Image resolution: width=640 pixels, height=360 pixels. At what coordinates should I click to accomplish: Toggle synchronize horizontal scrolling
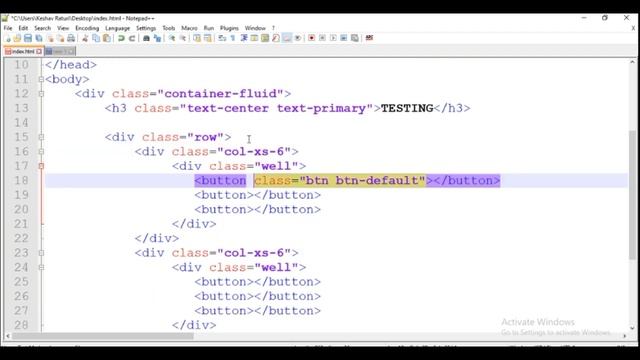(208, 38)
